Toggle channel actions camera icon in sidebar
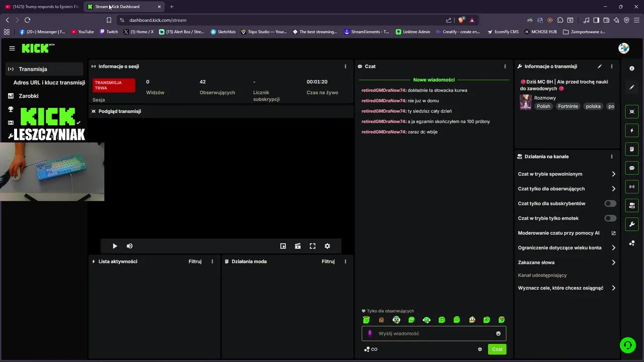The width and height of the screenshot is (644, 362). (x=632, y=205)
